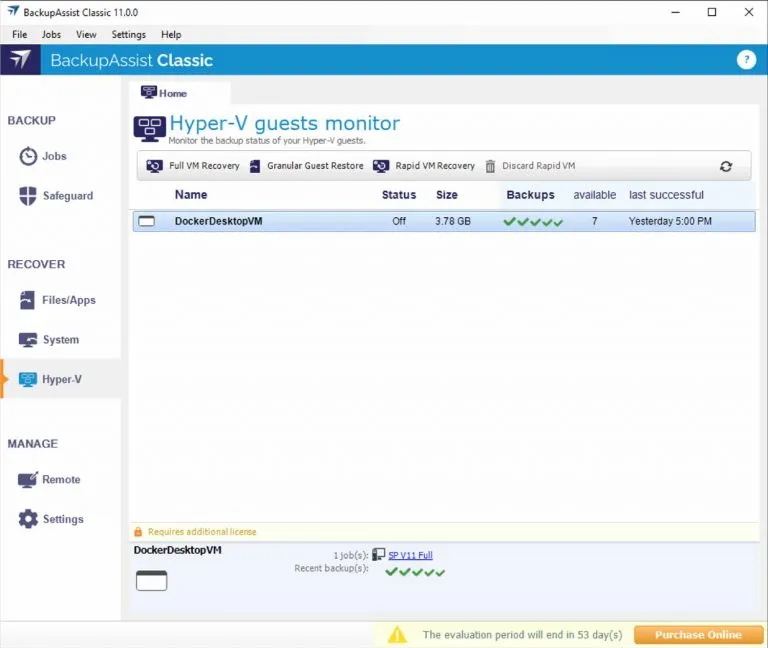Open the View menu

(x=86, y=34)
